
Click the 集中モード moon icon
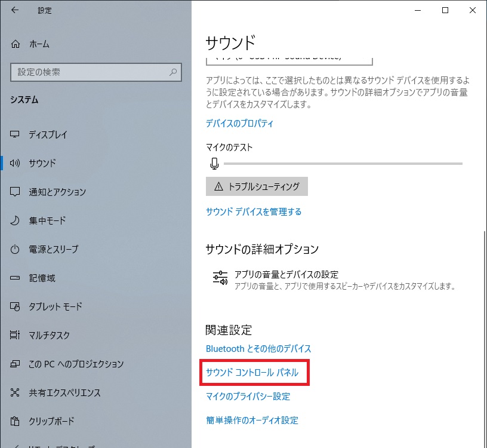(x=16, y=220)
